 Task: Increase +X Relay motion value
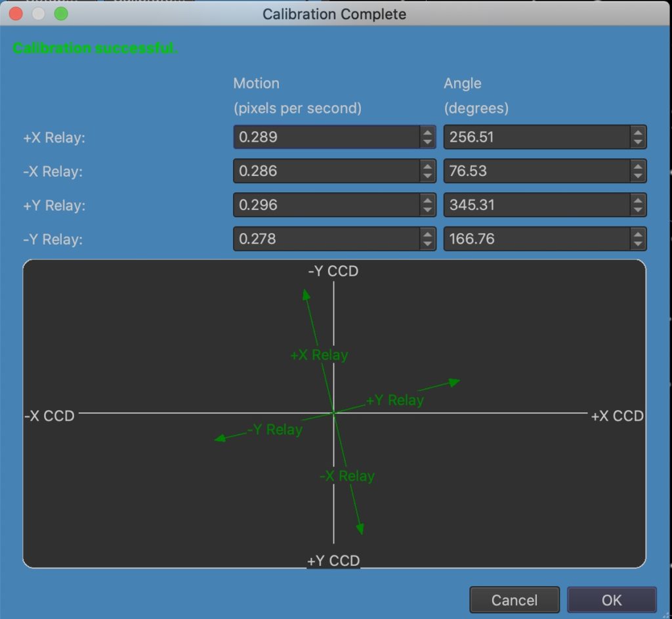(427, 133)
